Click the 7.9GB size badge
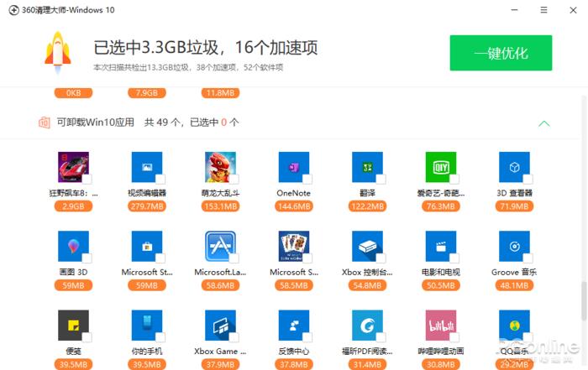This screenshot has height=370, width=588. tap(147, 93)
